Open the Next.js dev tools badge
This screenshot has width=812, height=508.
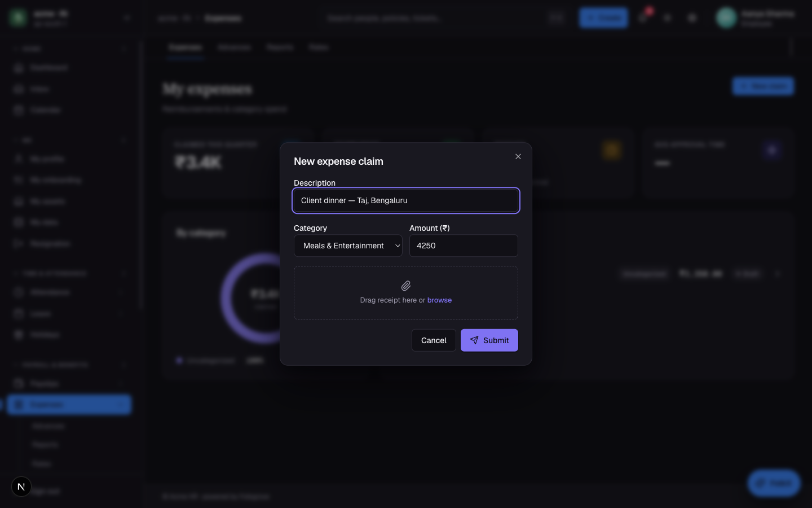21,487
